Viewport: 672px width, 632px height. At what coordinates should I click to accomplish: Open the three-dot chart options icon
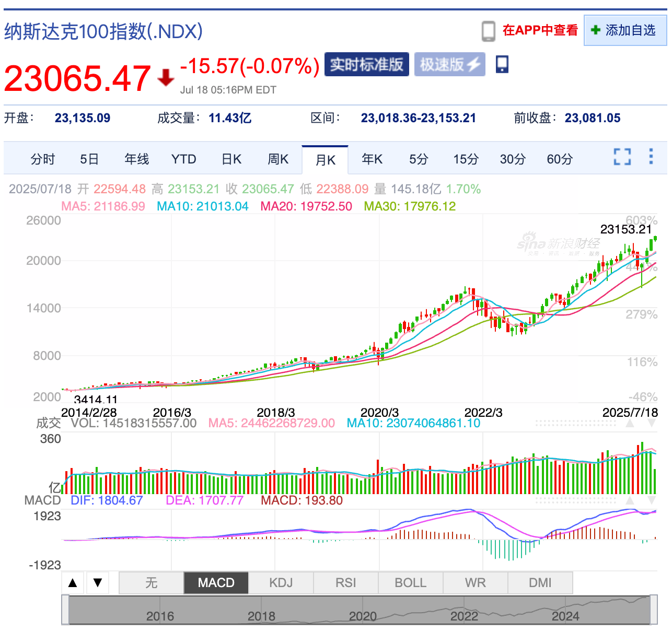click(651, 156)
